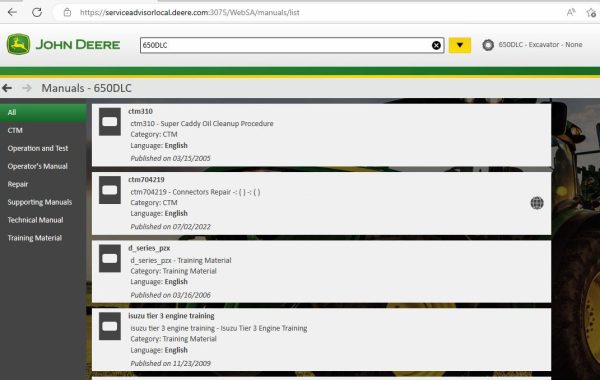Open the d_series_pzx manual icon
The width and height of the screenshot is (600, 380).
coord(110,258)
